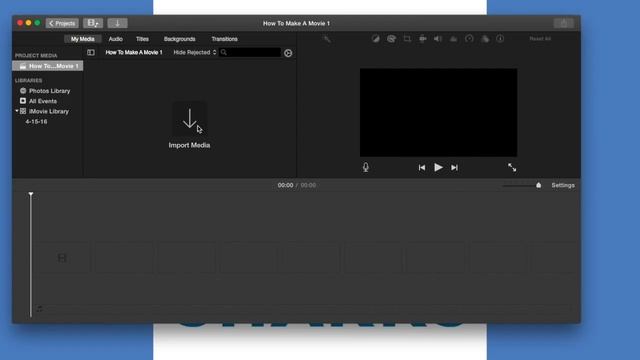This screenshot has width=640, height=360.
Task: Collapse the iMovie Library tree
Action: [17, 111]
